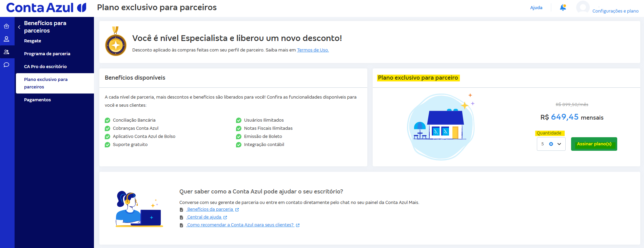This screenshot has height=248, width=644.
Task: Click document icon before Central de ajuda
Action: pyautogui.click(x=181, y=218)
